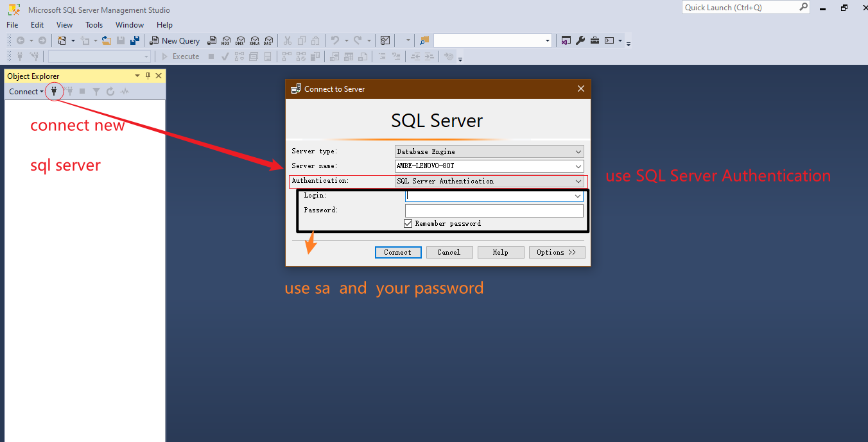Open Activity Monitor from Object Explorer toolbar
The image size is (868, 442).
[125, 92]
